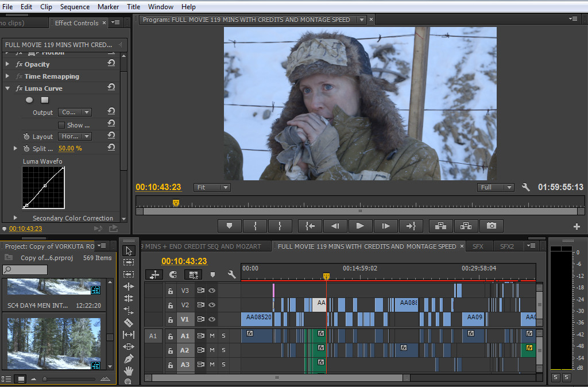Toggle Layout stopwatch animation
The image size is (588, 387).
pos(26,137)
